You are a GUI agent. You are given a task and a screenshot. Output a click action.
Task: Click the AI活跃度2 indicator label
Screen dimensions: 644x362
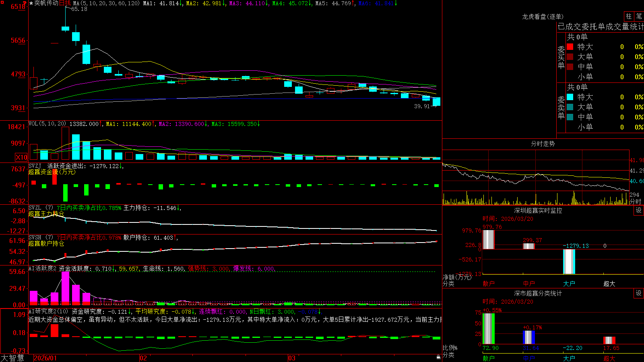[x=42, y=268]
